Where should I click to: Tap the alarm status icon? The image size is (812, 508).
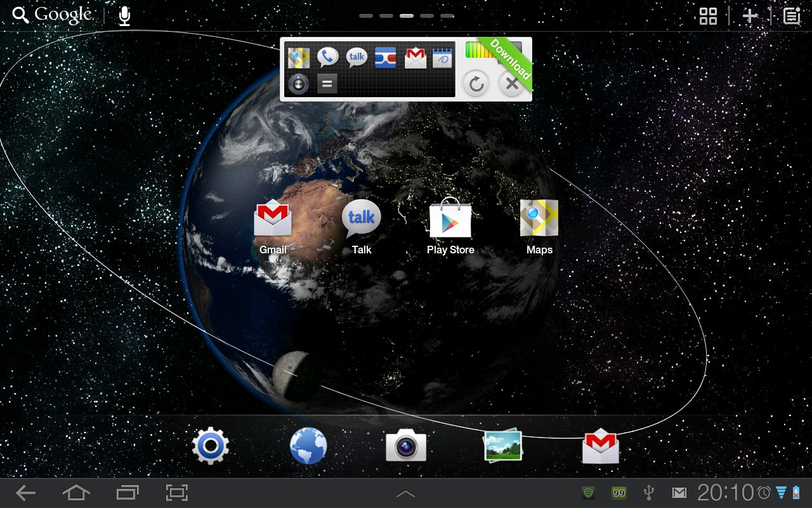764,493
